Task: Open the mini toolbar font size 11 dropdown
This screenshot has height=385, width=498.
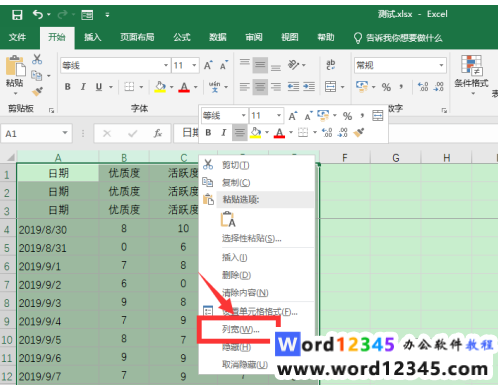Action: [279, 115]
